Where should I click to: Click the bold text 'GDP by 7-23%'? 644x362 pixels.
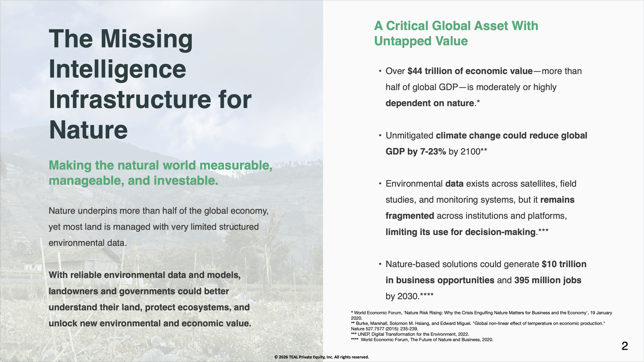[x=415, y=152]
